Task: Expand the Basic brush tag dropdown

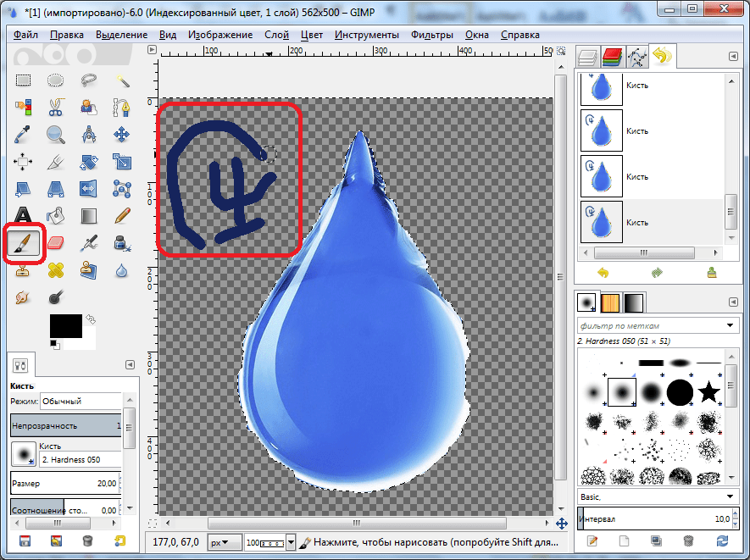Action: (731, 496)
